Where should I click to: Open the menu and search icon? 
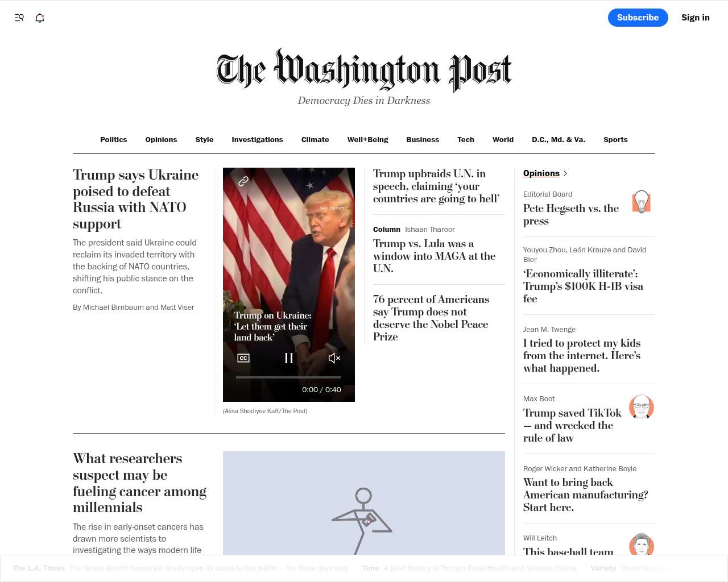point(19,18)
